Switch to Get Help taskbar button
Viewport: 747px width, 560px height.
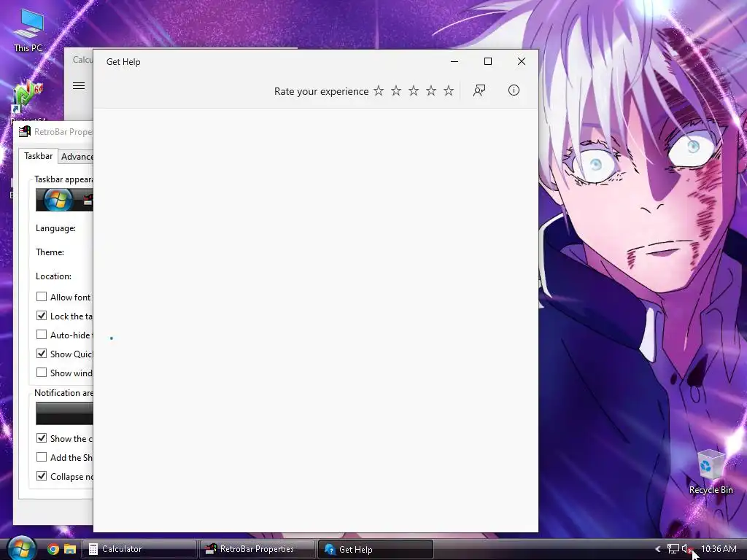pos(376,549)
